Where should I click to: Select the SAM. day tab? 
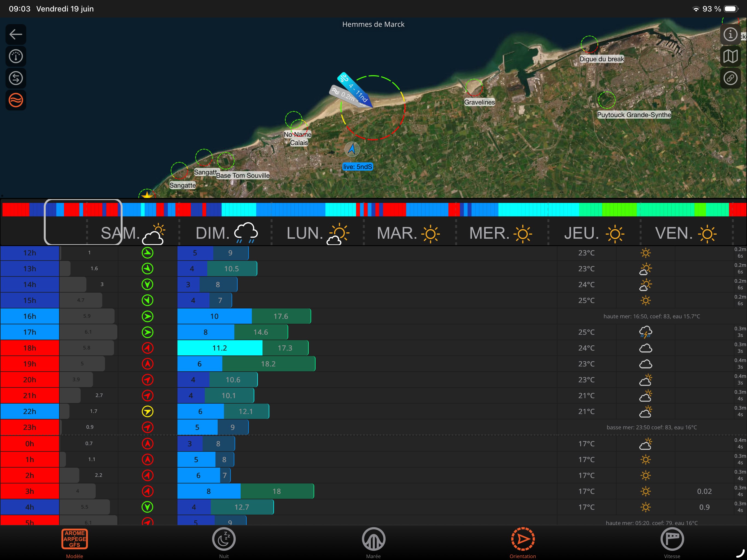tap(133, 233)
